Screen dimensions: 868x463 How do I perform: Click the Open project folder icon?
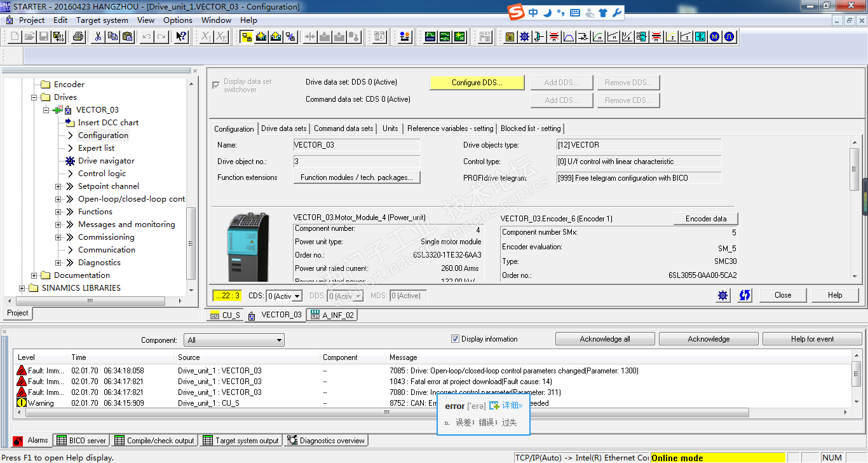(30, 37)
